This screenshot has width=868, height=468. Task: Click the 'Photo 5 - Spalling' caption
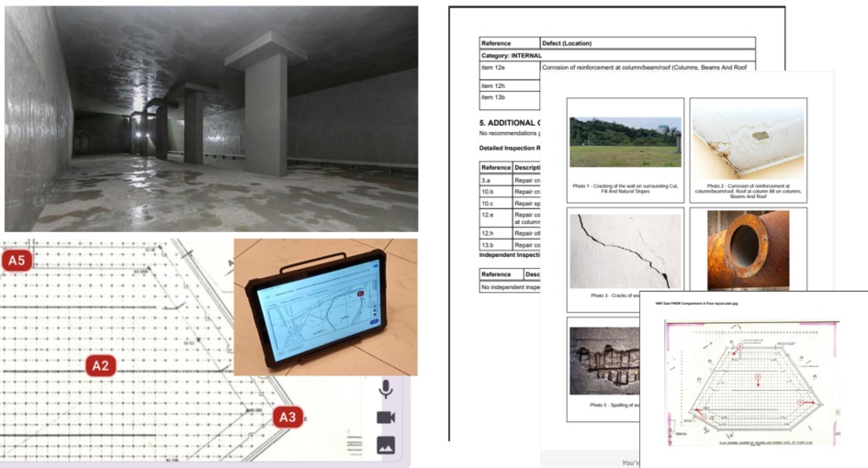[614, 405]
